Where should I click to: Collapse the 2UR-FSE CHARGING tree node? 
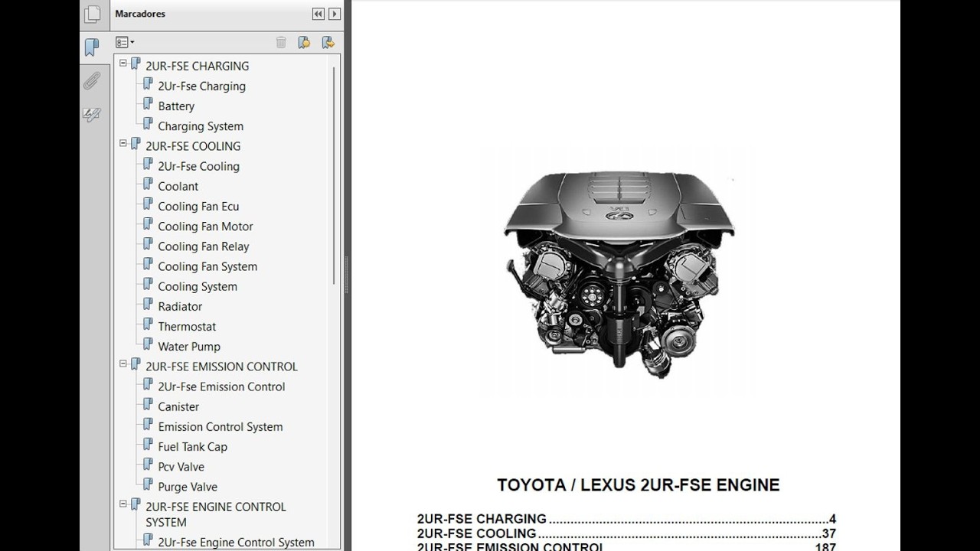tap(123, 64)
